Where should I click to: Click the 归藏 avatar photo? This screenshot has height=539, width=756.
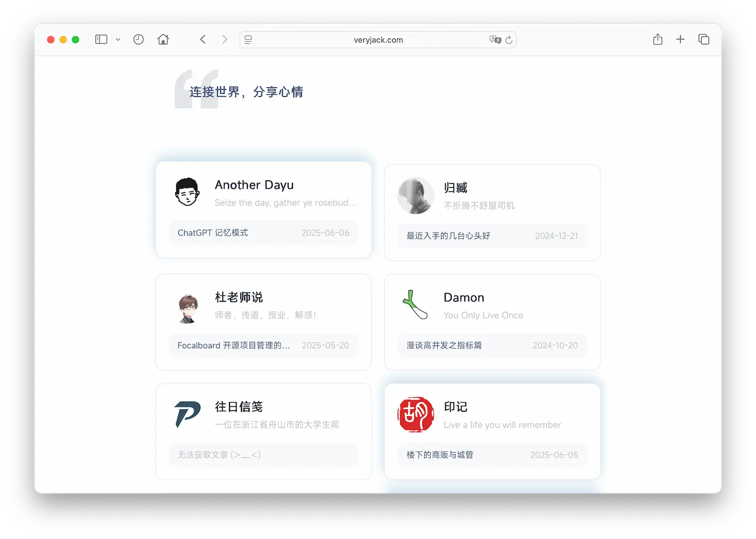(x=416, y=195)
